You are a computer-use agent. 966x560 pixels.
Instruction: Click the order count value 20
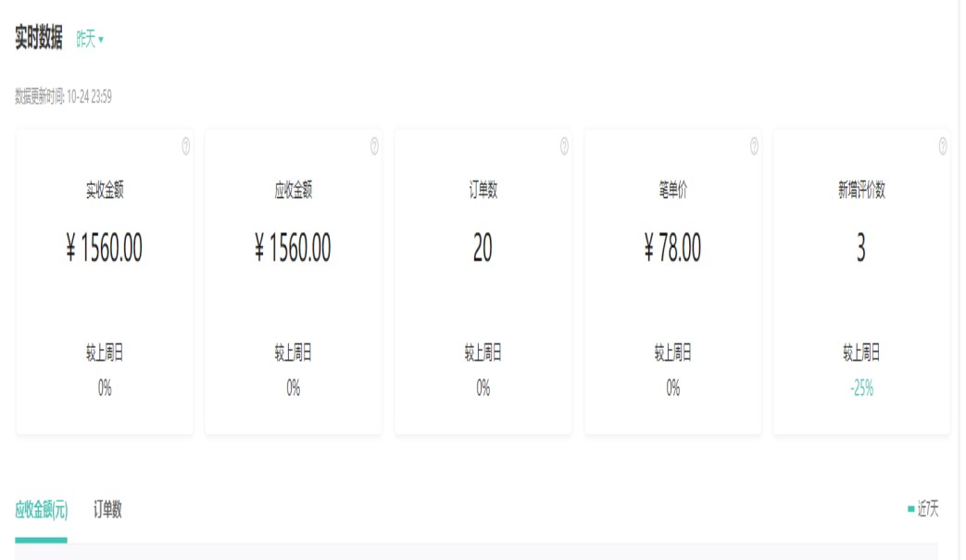(483, 248)
